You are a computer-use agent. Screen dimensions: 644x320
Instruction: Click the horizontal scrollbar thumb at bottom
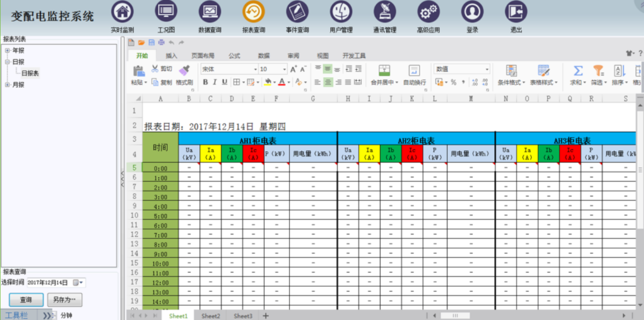click(455, 316)
